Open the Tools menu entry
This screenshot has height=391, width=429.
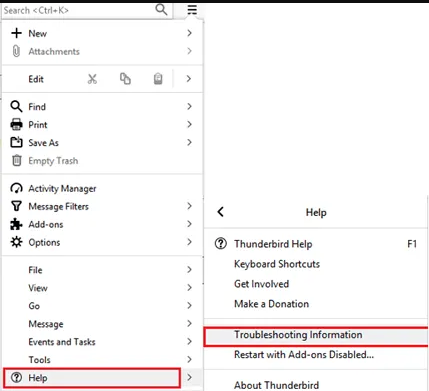[x=102, y=360]
